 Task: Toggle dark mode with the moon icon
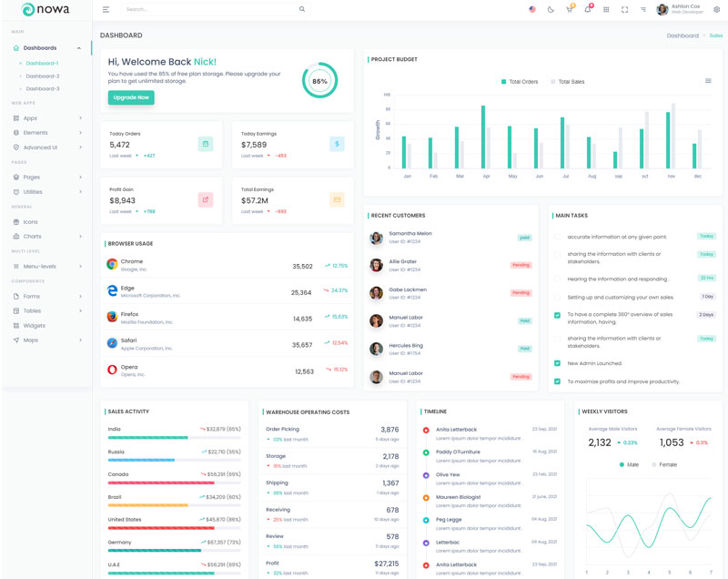[x=551, y=9]
